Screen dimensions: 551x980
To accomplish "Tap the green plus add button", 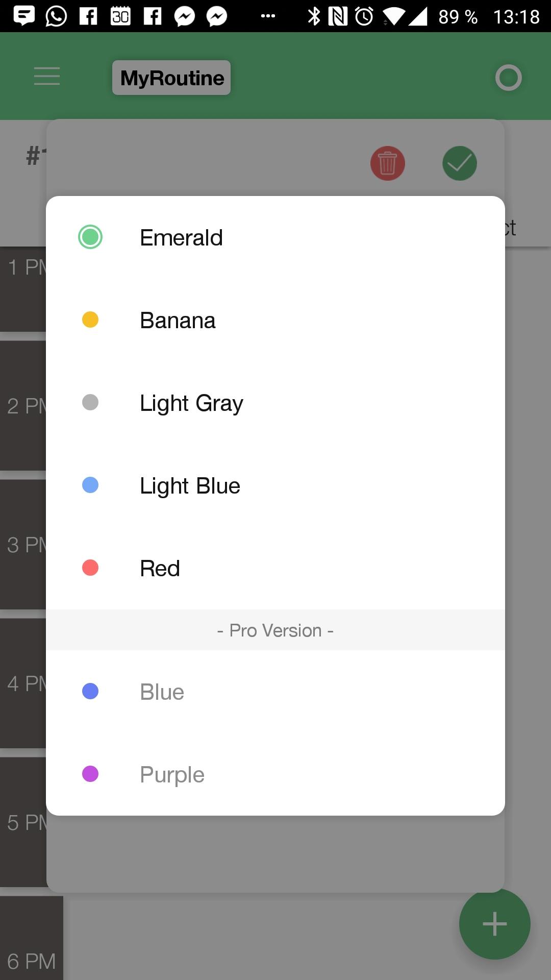I will tap(494, 924).
